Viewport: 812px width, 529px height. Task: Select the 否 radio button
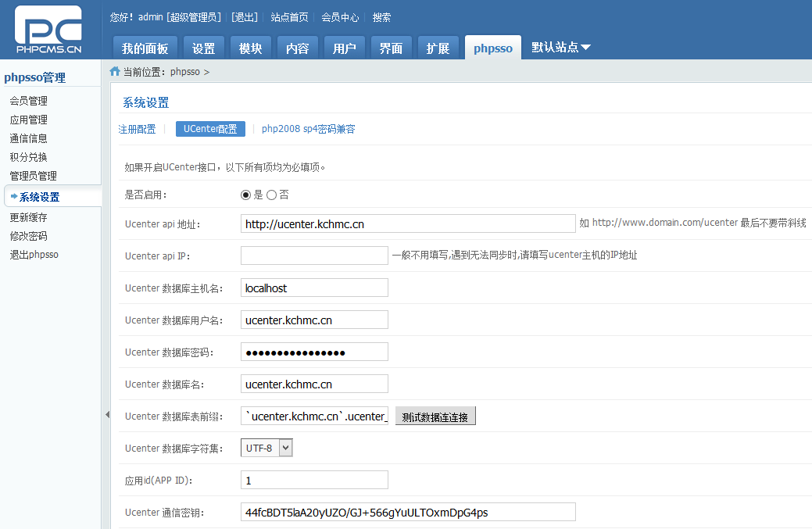pos(271,195)
